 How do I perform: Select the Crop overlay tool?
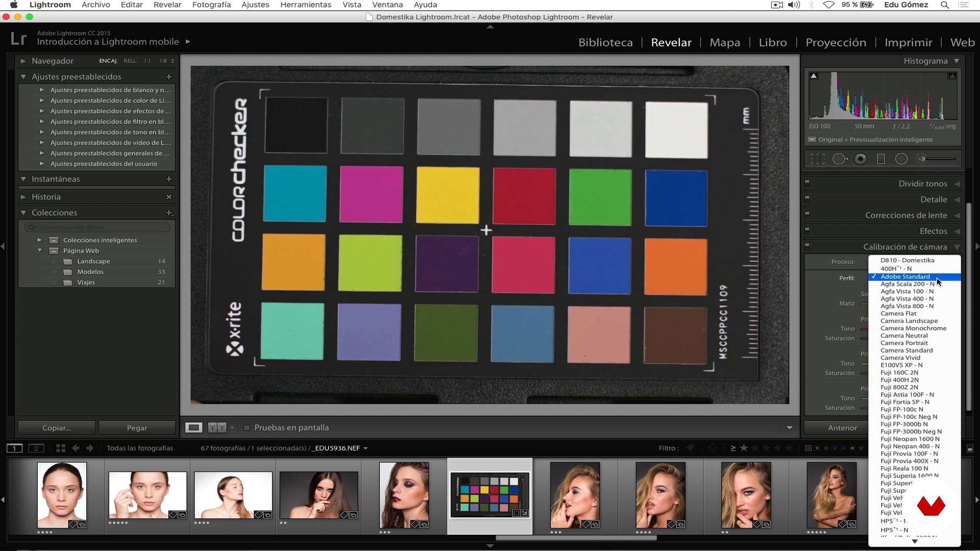817,159
